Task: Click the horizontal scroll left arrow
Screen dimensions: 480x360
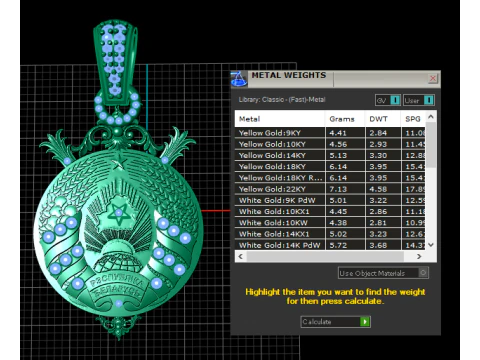Action: point(241,256)
